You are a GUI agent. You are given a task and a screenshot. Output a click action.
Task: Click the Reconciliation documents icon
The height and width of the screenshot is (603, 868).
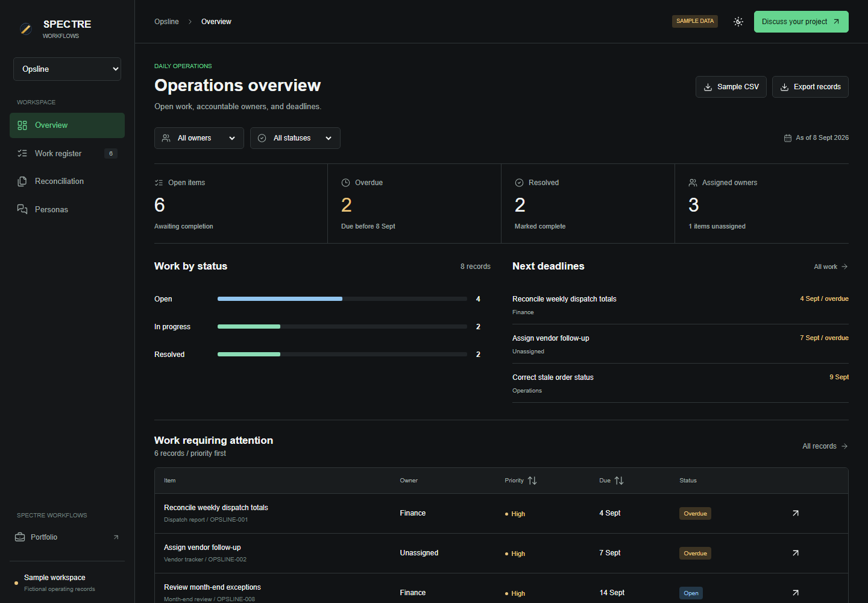pyautogui.click(x=22, y=182)
